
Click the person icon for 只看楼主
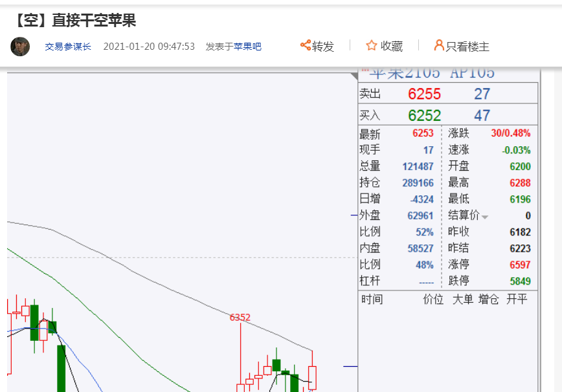(x=439, y=45)
